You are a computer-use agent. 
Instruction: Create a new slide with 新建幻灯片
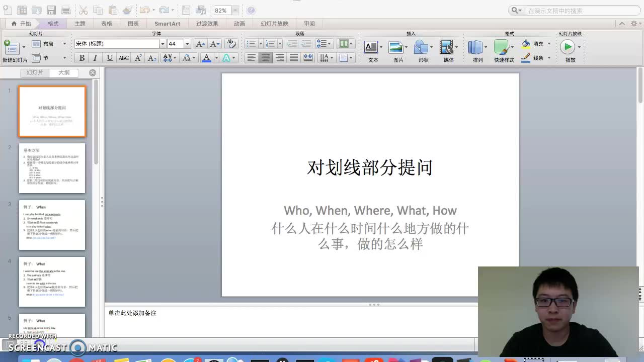(13, 48)
